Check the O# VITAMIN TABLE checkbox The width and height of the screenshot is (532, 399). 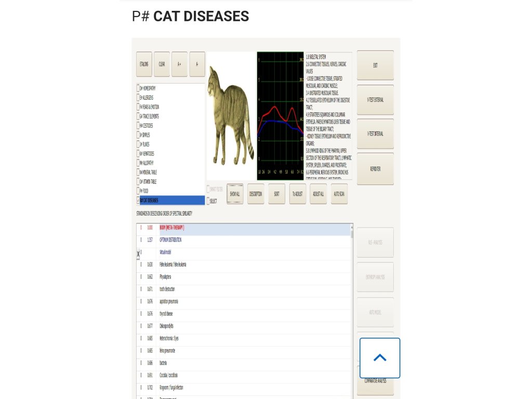pyautogui.click(x=138, y=181)
